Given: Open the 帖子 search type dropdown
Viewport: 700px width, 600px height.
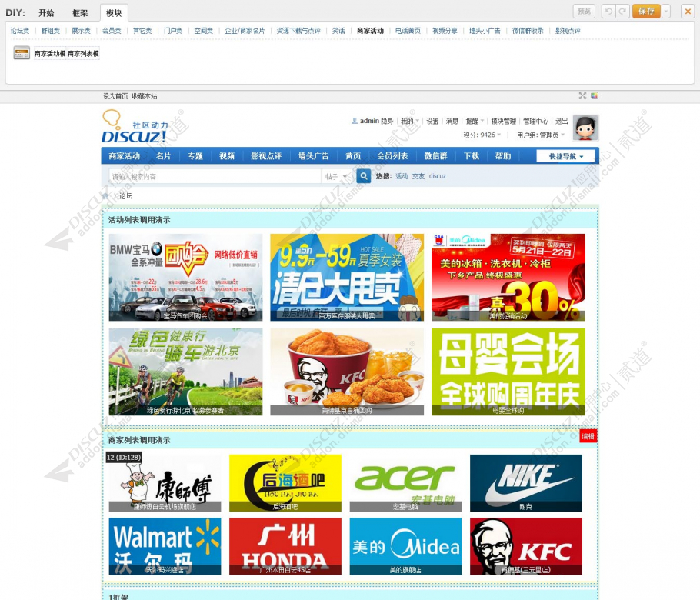Looking at the screenshot, I should (x=335, y=177).
